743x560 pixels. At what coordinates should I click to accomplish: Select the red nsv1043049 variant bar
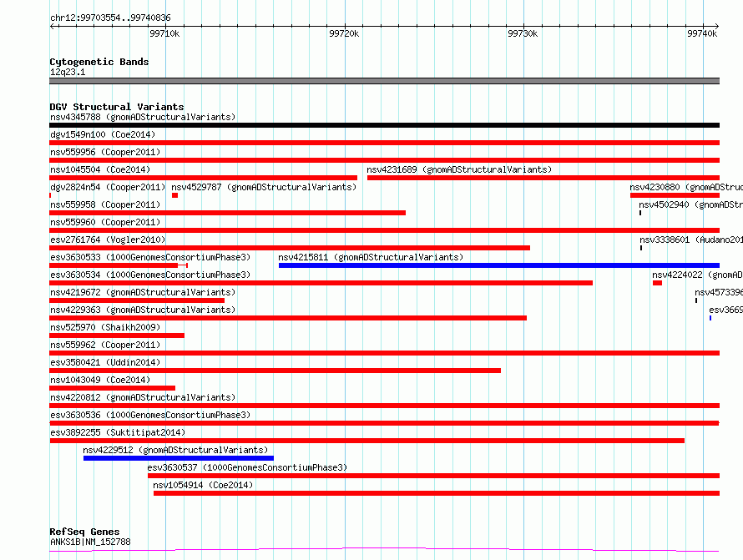pos(113,388)
